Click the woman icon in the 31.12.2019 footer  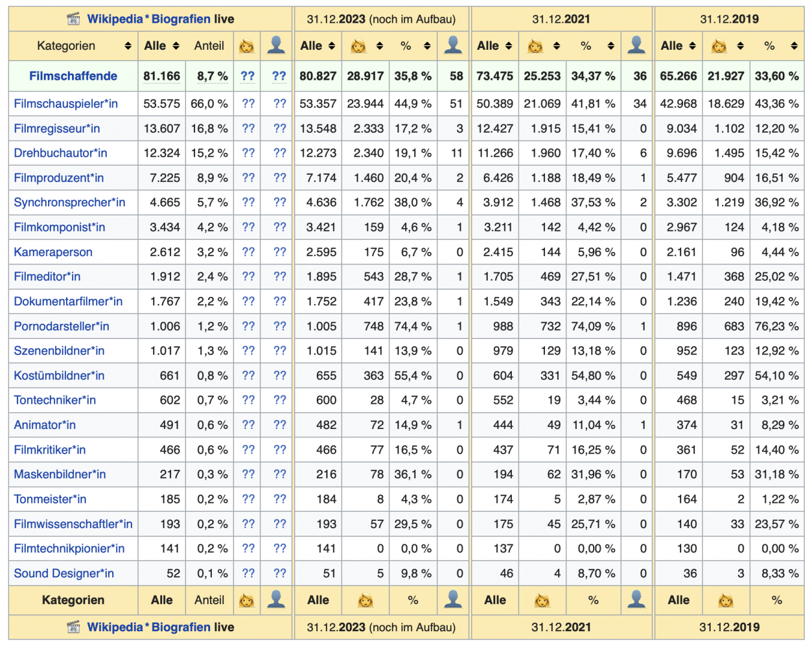pos(726,600)
